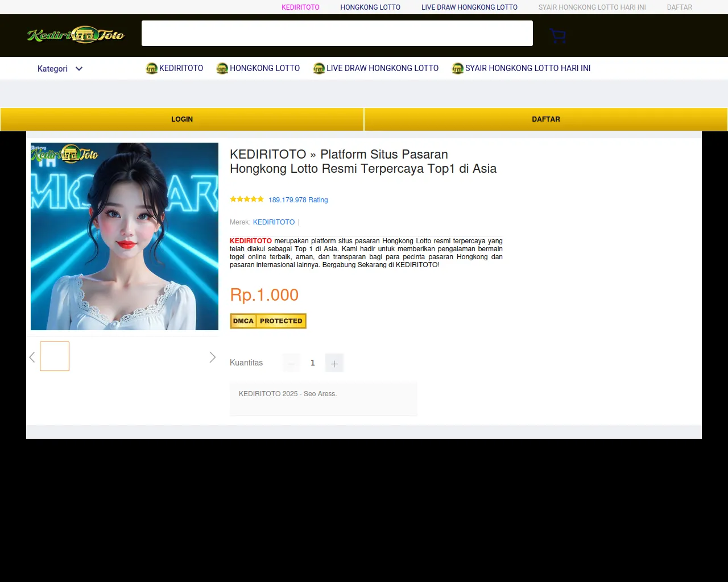This screenshot has height=582, width=728.
Task: Select LIVE DRAW HONGKONG LOTTO in category navigation
Action: 382,68
